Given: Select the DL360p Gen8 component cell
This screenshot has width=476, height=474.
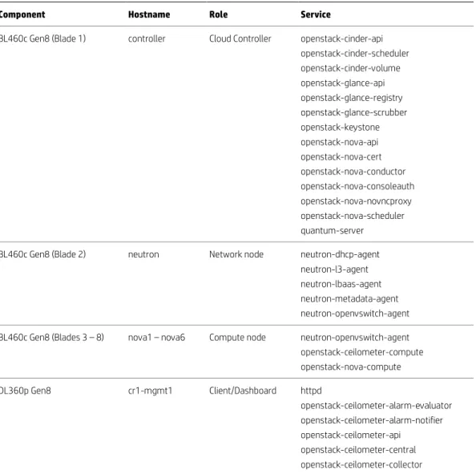Looking at the screenshot, I should coord(25,391).
